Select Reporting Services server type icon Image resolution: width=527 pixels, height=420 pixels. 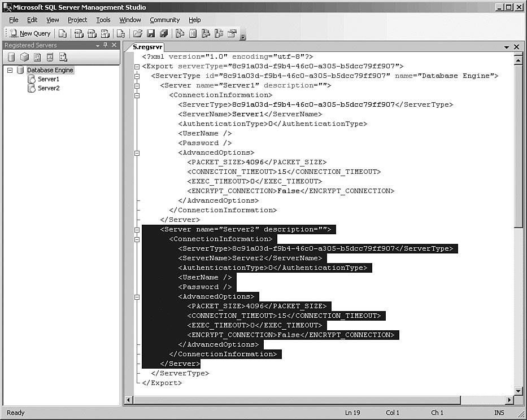[x=37, y=57]
